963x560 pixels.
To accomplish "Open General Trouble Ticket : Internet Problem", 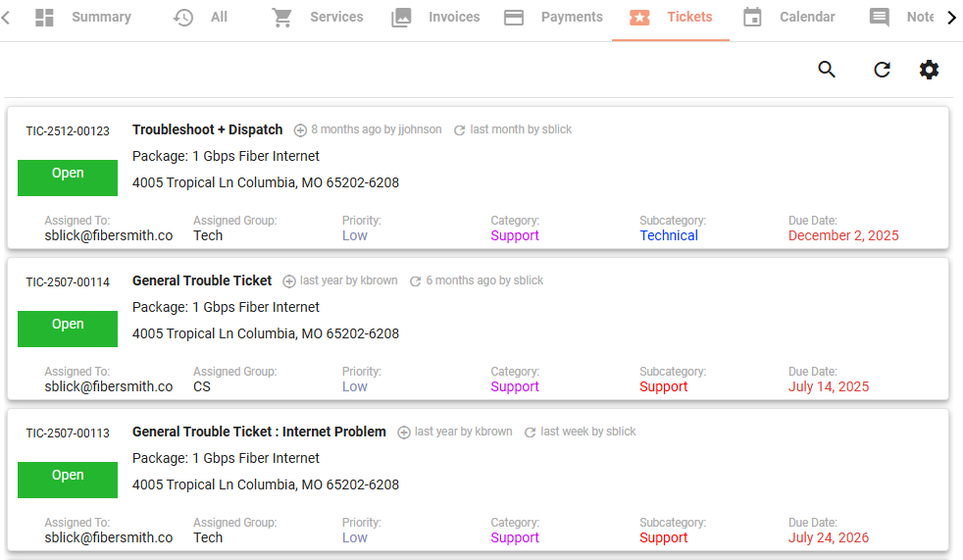I will point(259,432).
